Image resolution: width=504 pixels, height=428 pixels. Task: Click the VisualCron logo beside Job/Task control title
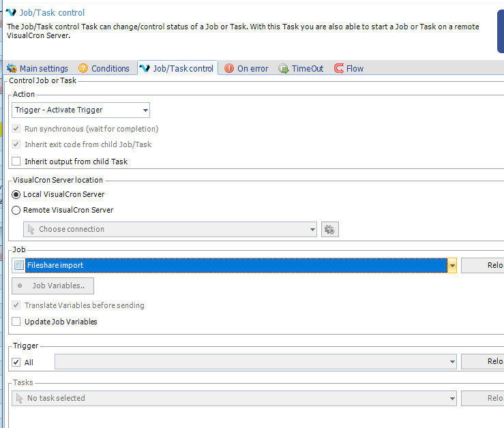click(x=11, y=12)
